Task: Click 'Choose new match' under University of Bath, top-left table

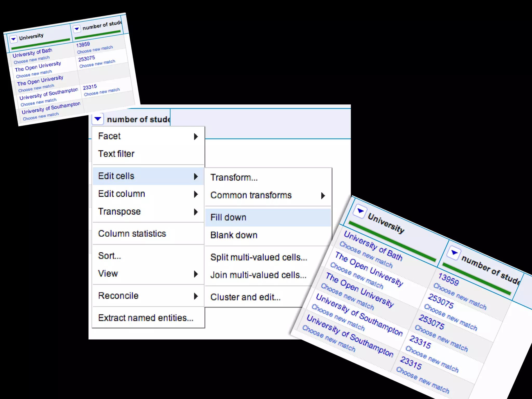Action: (x=31, y=60)
